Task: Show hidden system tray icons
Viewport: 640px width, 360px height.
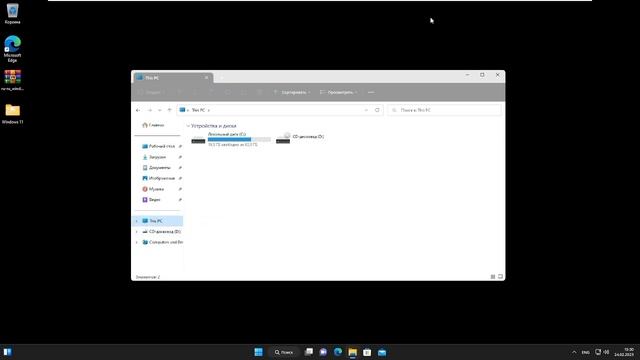Action: pyautogui.click(x=574, y=352)
